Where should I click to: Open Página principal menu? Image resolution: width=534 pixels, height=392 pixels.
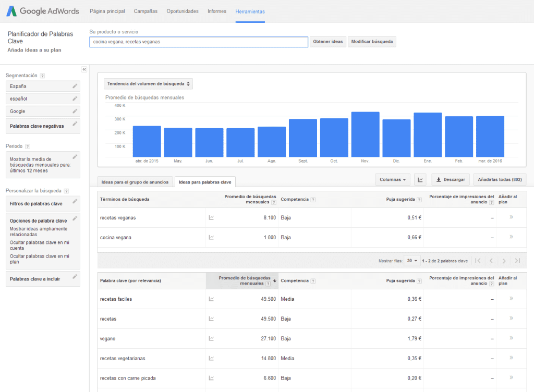pyautogui.click(x=107, y=11)
